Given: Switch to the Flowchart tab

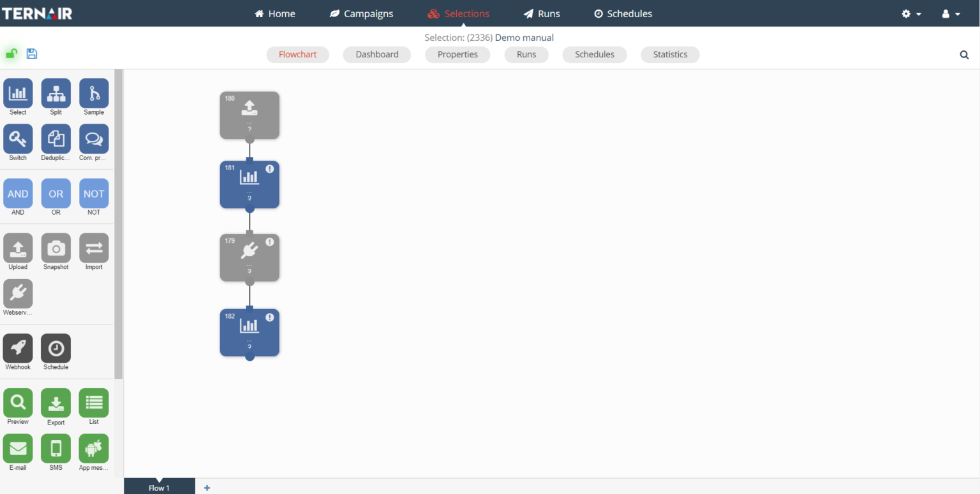Looking at the screenshot, I should point(298,55).
